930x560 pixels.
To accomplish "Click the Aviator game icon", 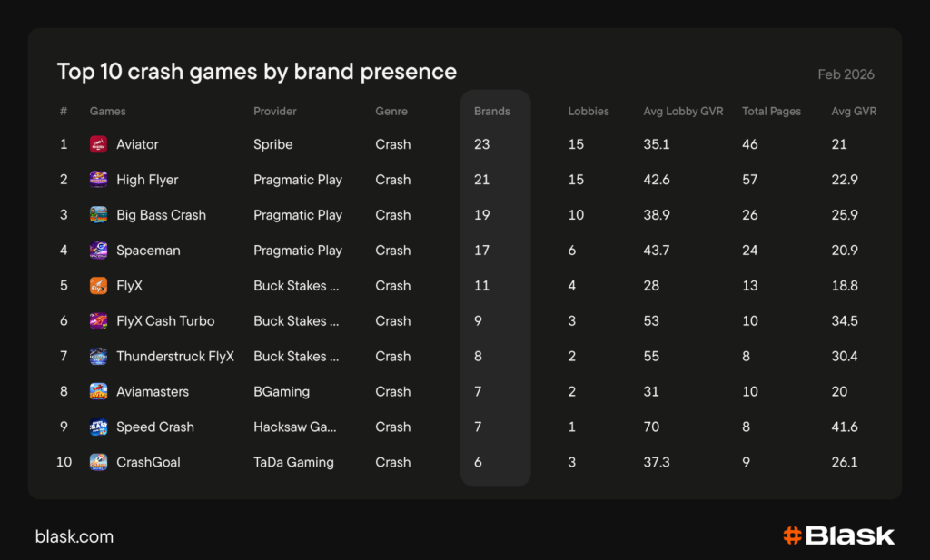I will coord(98,144).
